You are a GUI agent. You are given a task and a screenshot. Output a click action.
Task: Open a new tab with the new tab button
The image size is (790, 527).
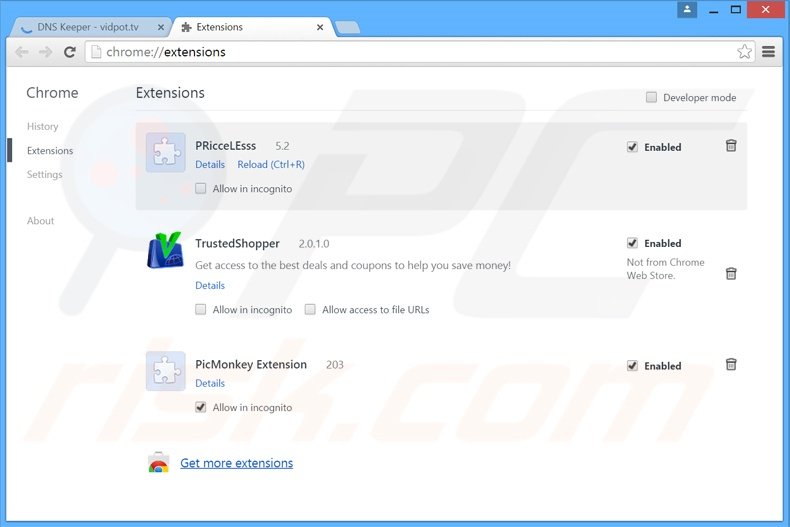(x=348, y=27)
